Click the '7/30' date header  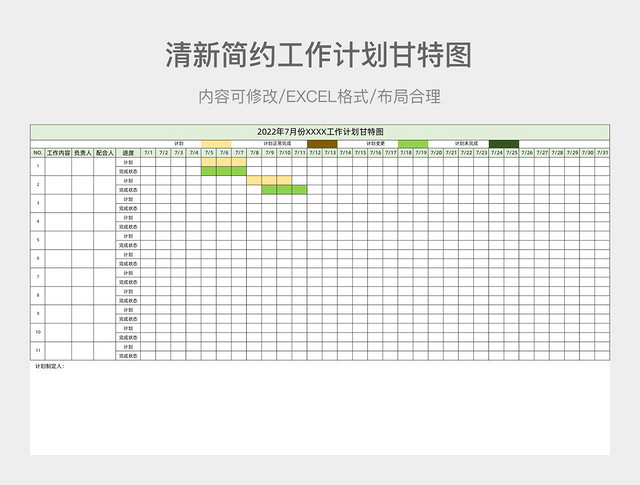[x=587, y=153]
